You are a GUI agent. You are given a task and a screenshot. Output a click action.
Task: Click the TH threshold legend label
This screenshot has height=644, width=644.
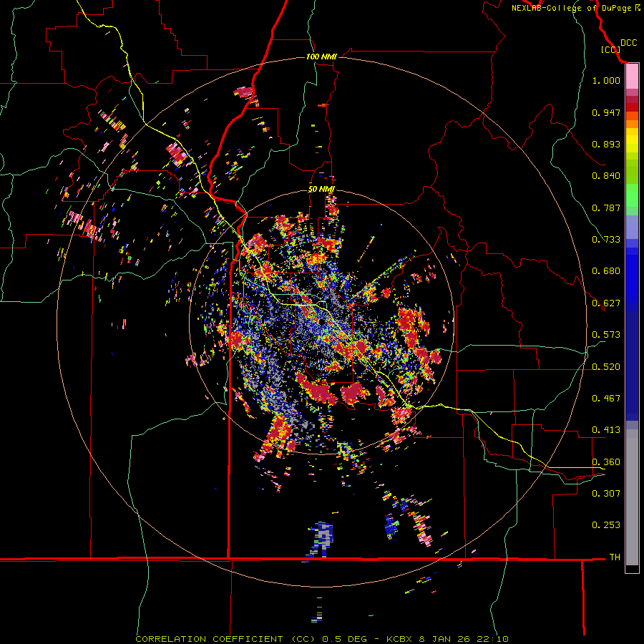[615, 557]
